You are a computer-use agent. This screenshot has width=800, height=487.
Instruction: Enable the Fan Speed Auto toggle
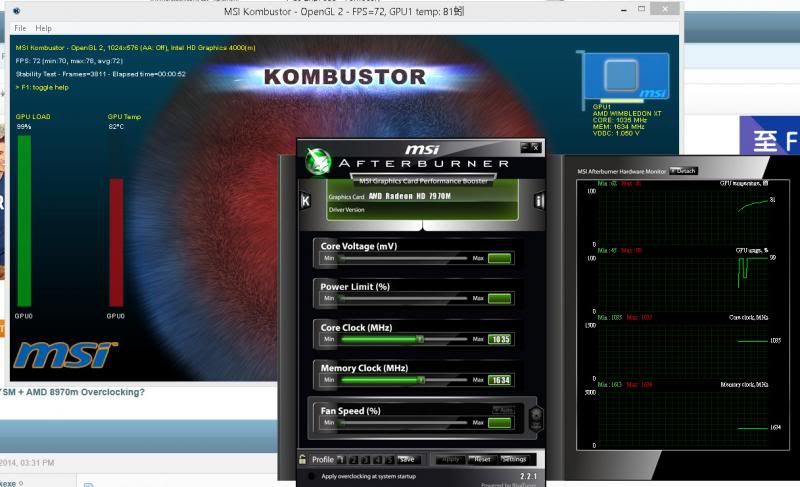pos(504,410)
